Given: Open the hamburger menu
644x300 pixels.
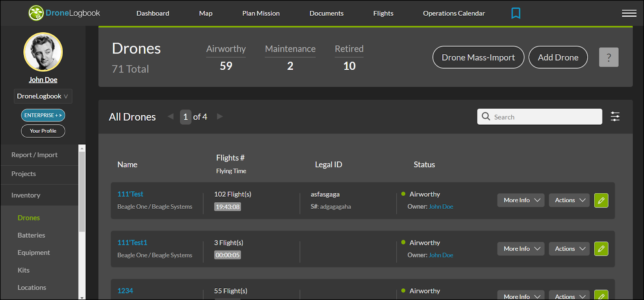Looking at the screenshot, I should (629, 13).
